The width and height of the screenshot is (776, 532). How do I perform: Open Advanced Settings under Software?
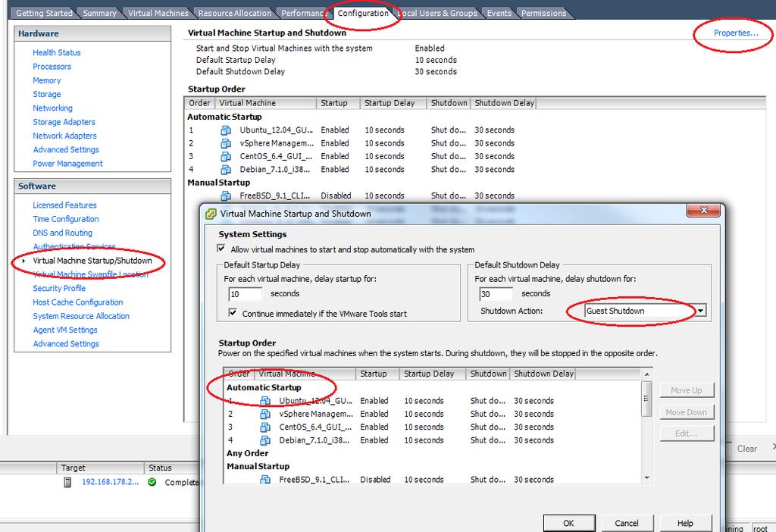click(x=66, y=343)
